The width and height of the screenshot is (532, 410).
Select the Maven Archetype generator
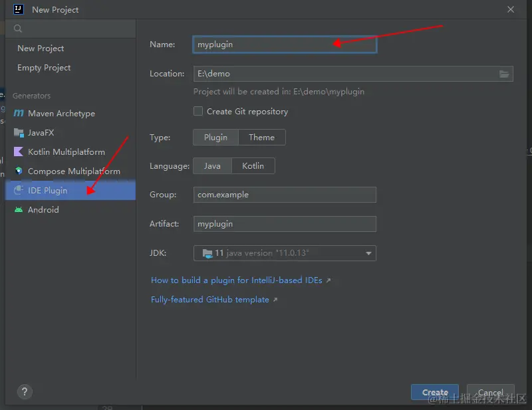70,113
